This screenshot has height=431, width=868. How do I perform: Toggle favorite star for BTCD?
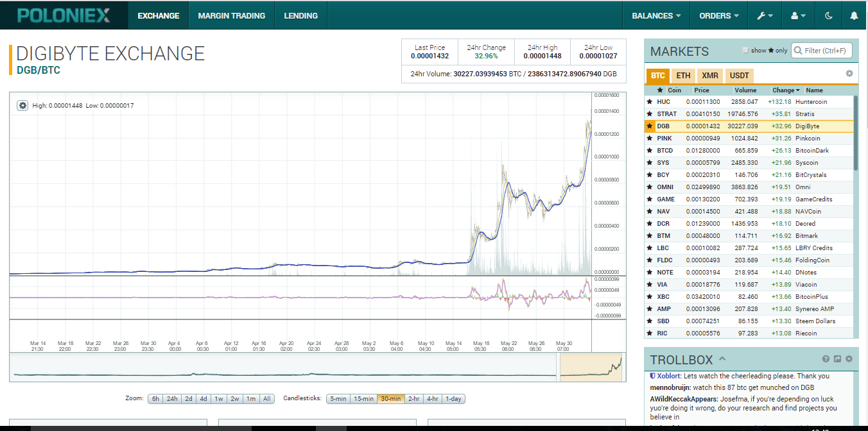(x=650, y=151)
